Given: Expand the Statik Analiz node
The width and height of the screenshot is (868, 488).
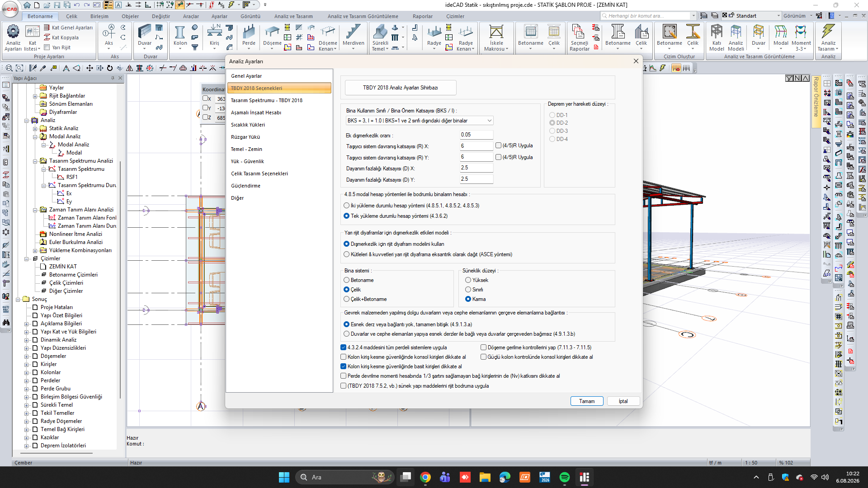Looking at the screenshot, I should tap(35, 128).
